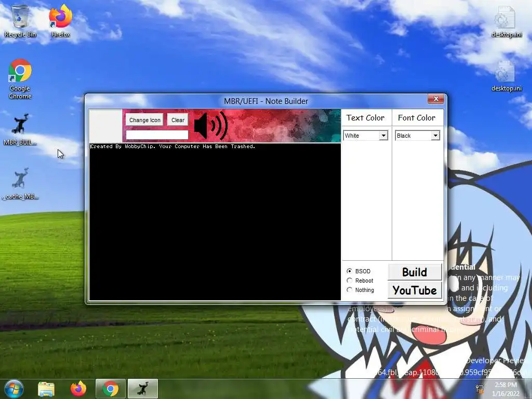
Task: Click the network tray icon
Action: 480,389
